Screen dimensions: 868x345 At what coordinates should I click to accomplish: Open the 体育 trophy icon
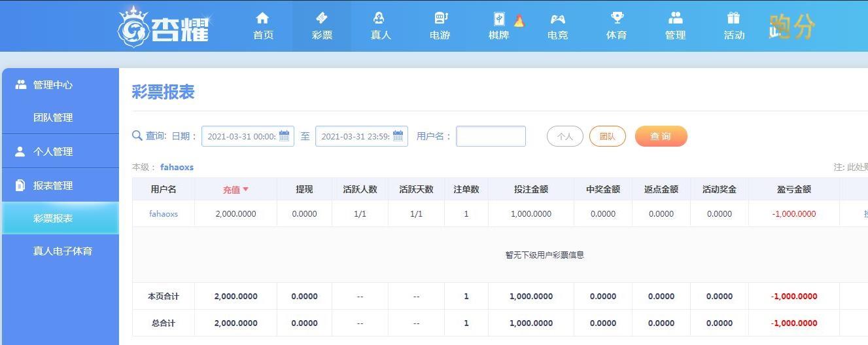(617, 18)
